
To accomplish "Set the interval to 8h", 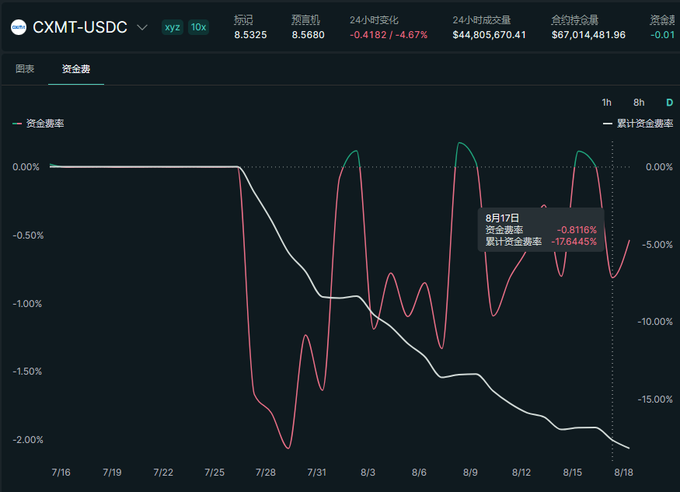I will click(x=638, y=103).
